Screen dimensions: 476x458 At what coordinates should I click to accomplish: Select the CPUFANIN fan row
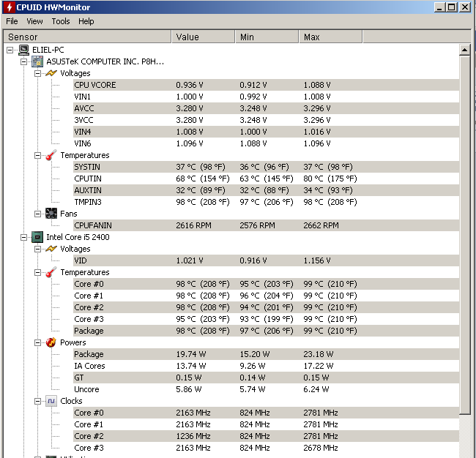click(x=266, y=225)
